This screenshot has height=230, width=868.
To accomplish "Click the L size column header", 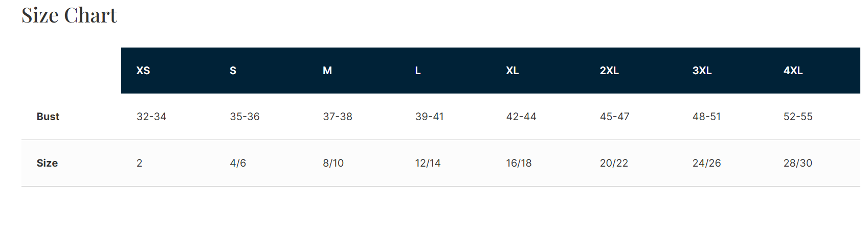I will (x=418, y=71).
